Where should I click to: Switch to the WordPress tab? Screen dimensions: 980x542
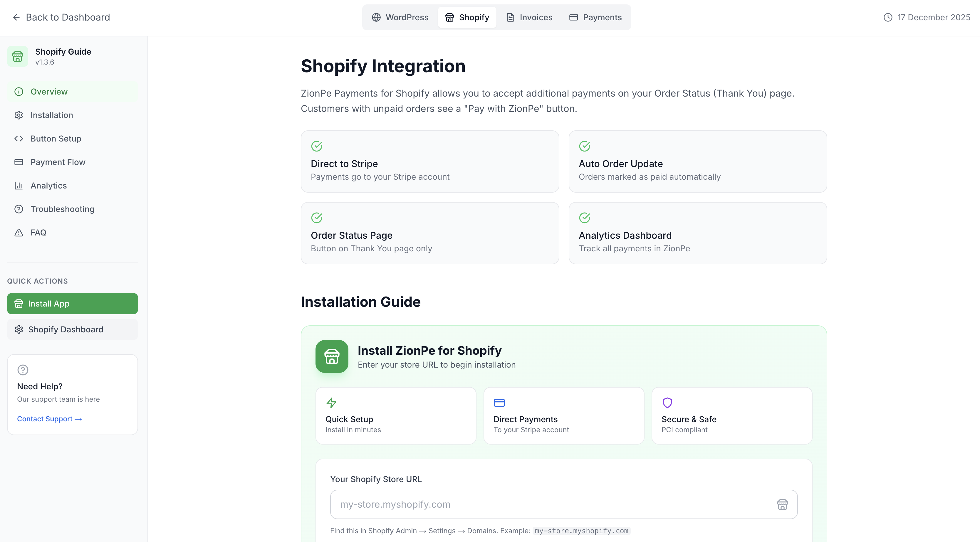point(400,18)
